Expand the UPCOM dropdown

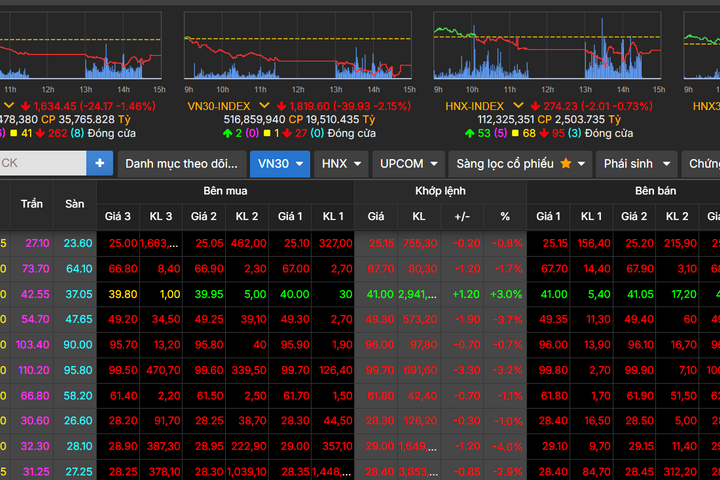tap(409, 163)
